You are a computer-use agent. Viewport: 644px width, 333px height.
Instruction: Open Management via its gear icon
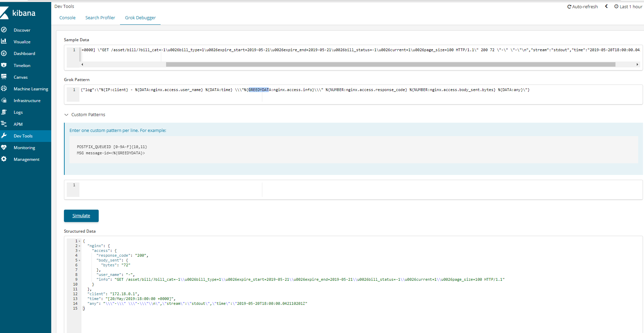pyautogui.click(x=4, y=159)
